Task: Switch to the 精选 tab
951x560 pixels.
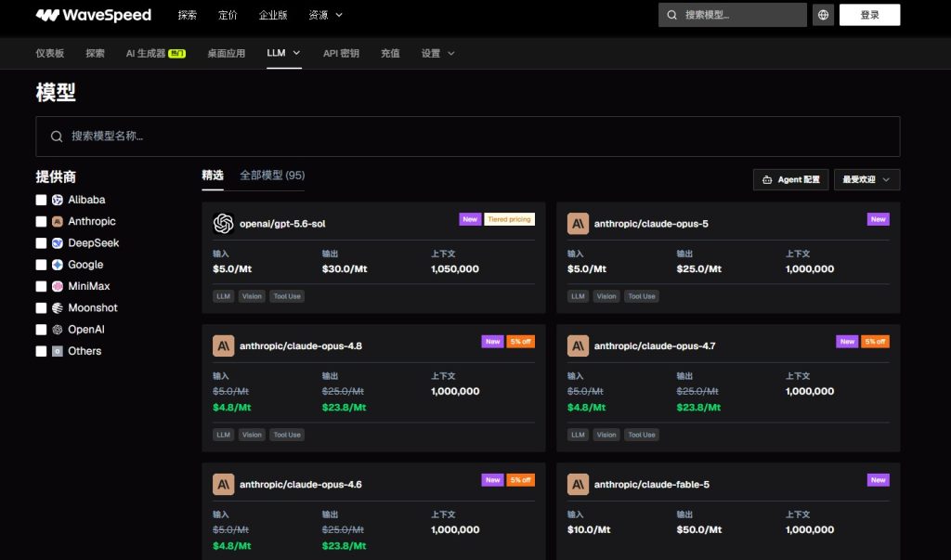Action: 213,176
